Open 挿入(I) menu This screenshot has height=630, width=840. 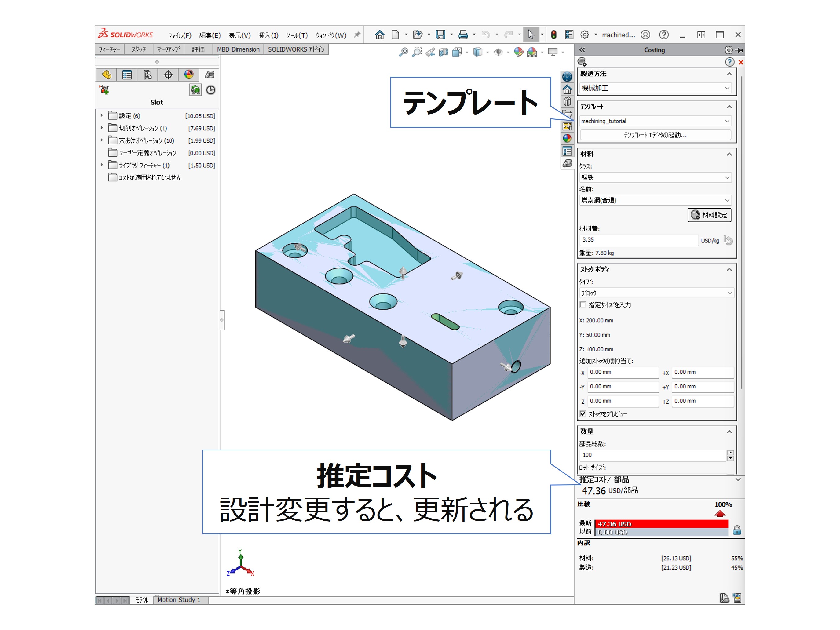[x=268, y=35]
